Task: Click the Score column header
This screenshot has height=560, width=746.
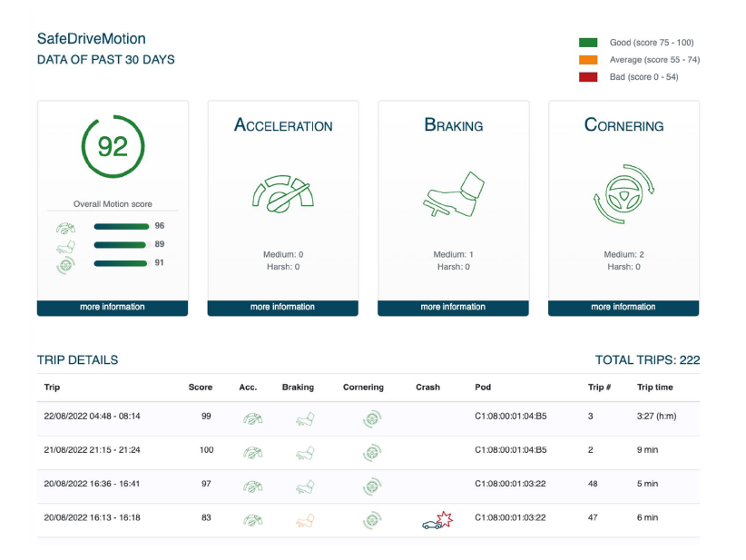Action: 200,388
